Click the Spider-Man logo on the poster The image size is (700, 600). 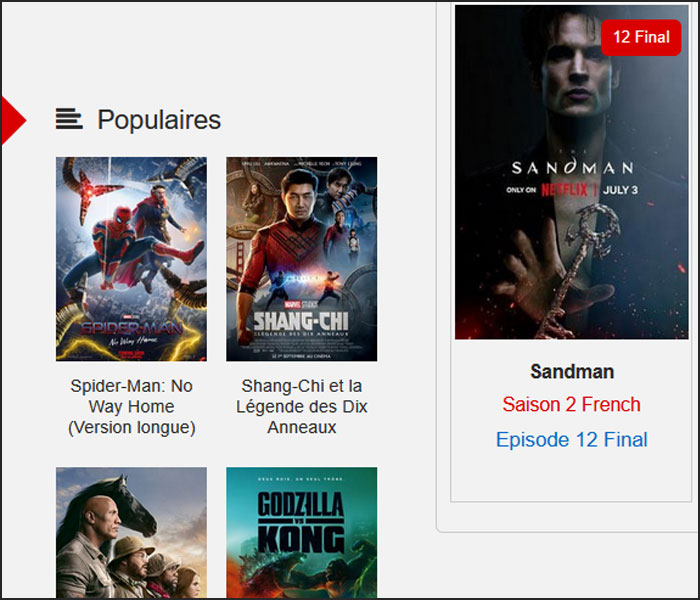click(131, 329)
